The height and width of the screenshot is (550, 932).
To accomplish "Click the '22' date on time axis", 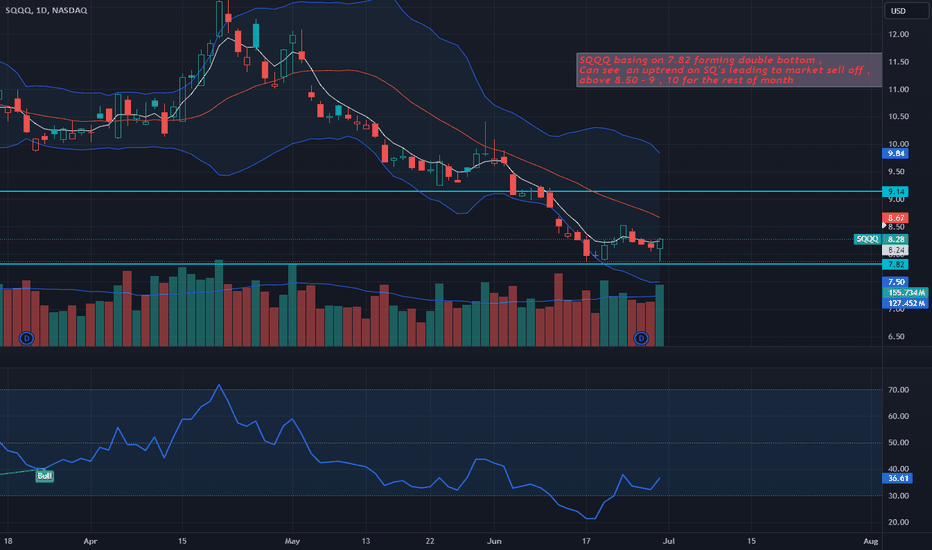I will tap(430, 541).
